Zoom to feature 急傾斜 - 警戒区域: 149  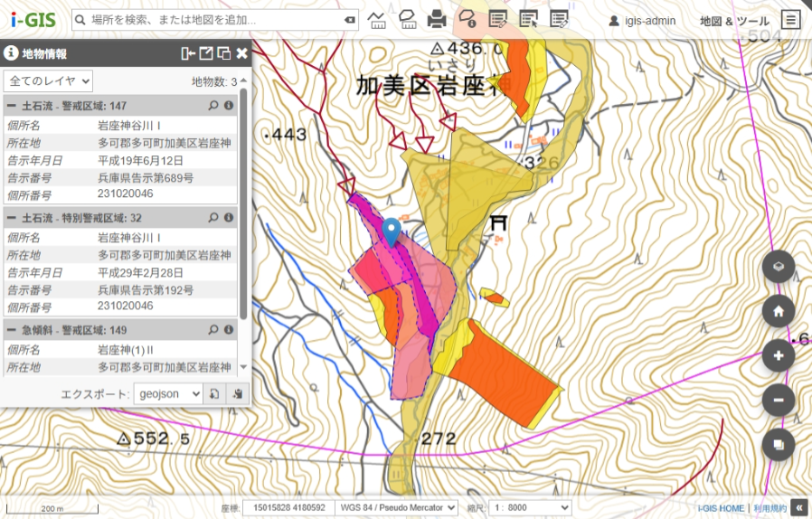pos(212,330)
